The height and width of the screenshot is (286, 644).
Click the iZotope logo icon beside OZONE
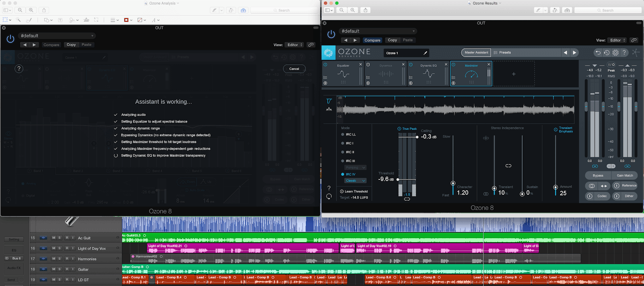coord(328,53)
